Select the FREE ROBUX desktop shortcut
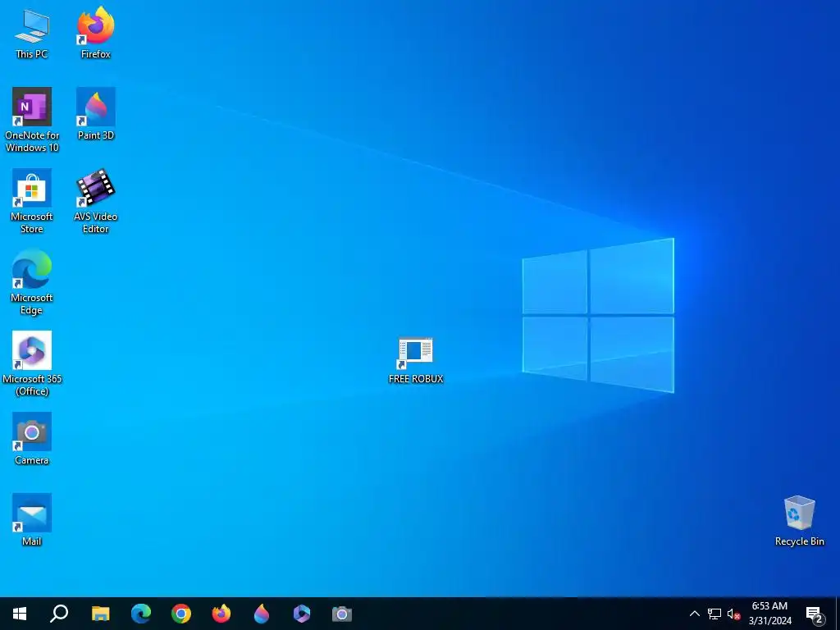Viewport: 840px width, 630px height. (416, 361)
